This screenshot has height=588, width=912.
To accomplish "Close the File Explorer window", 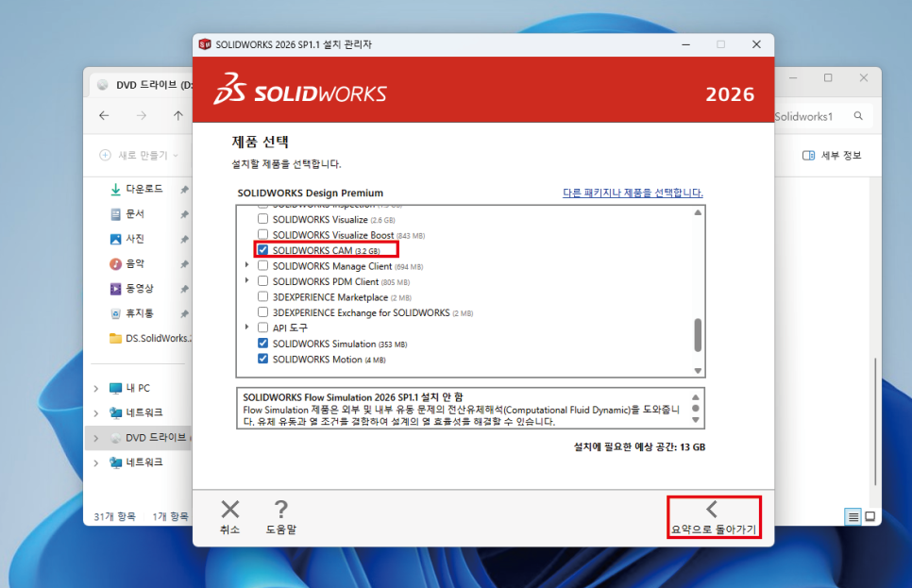I will pyautogui.click(x=864, y=77).
